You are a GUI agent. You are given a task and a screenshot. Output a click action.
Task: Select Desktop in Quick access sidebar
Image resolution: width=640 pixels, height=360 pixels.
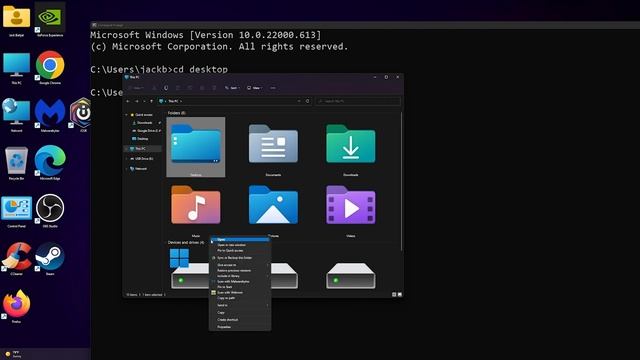coord(142,139)
